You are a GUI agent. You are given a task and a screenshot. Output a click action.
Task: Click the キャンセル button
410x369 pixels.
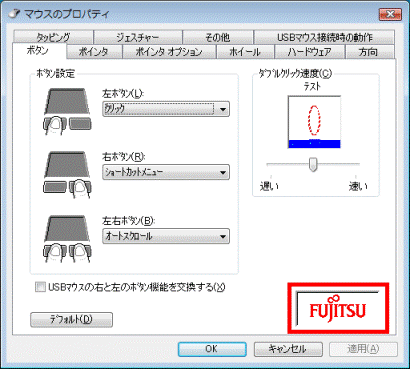tap(288, 349)
